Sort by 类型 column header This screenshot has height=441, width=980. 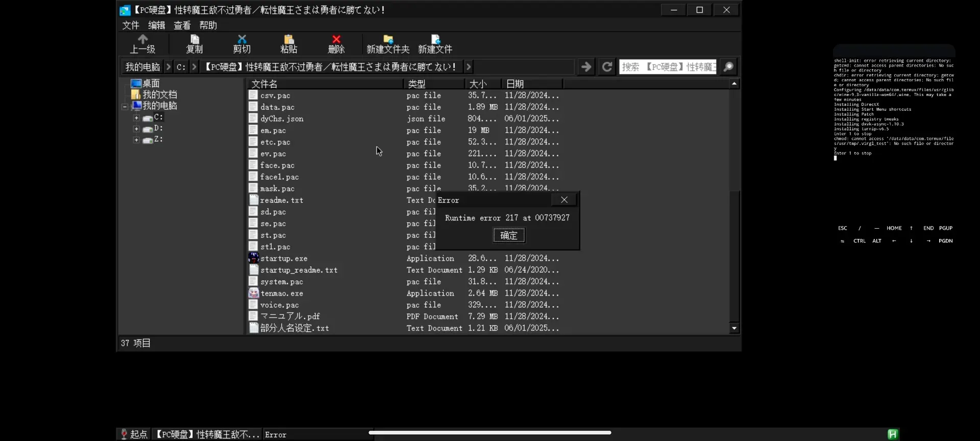pyautogui.click(x=434, y=84)
